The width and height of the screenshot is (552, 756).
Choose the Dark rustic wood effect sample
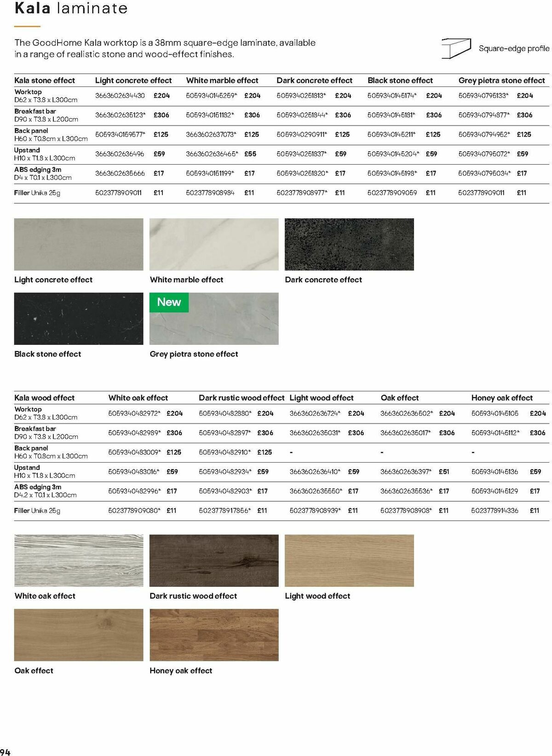tap(214, 561)
